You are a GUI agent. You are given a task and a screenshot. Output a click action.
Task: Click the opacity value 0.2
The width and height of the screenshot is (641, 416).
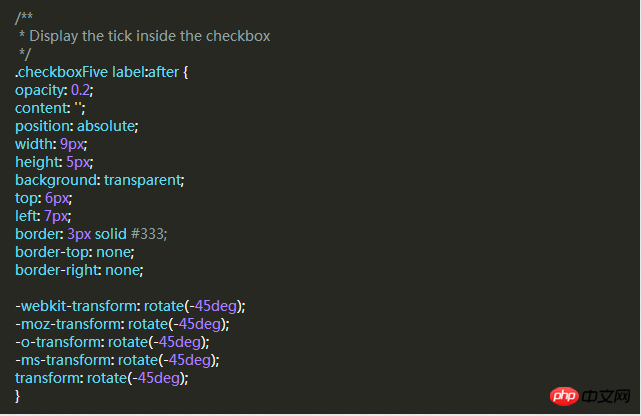pos(81,90)
